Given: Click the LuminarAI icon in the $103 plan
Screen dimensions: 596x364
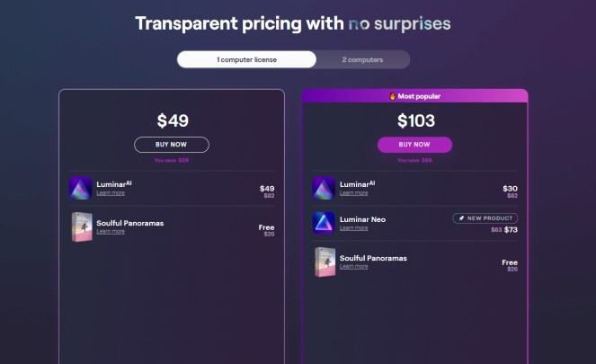Looking at the screenshot, I should pyautogui.click(x=325, y=188).
